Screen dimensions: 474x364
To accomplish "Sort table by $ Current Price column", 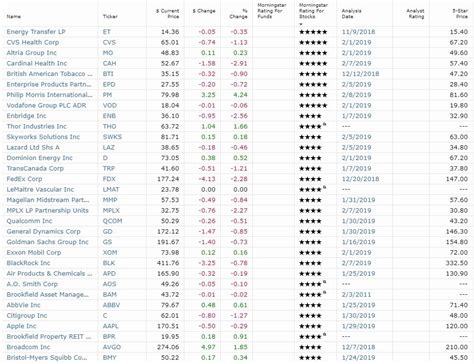I will (168, 14).
